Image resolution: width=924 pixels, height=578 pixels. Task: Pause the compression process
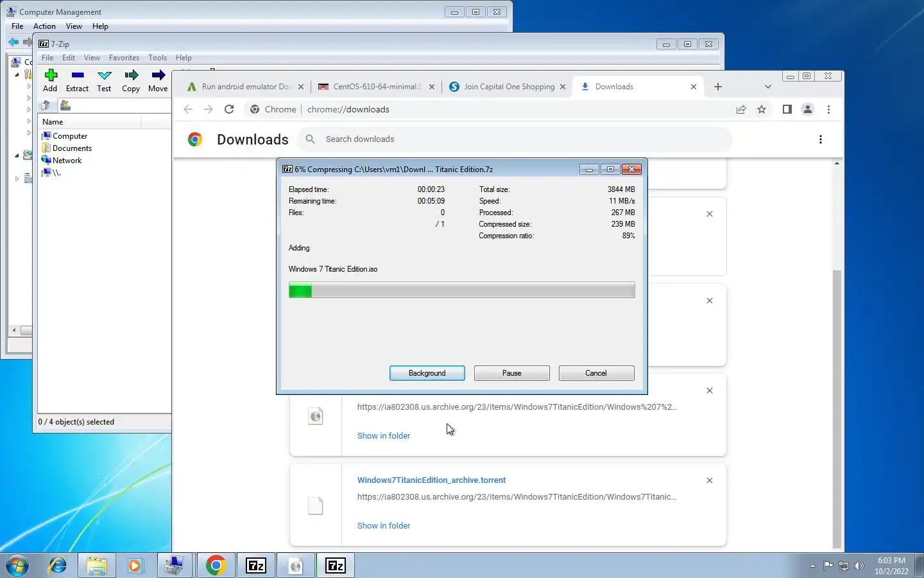(512, 373)
